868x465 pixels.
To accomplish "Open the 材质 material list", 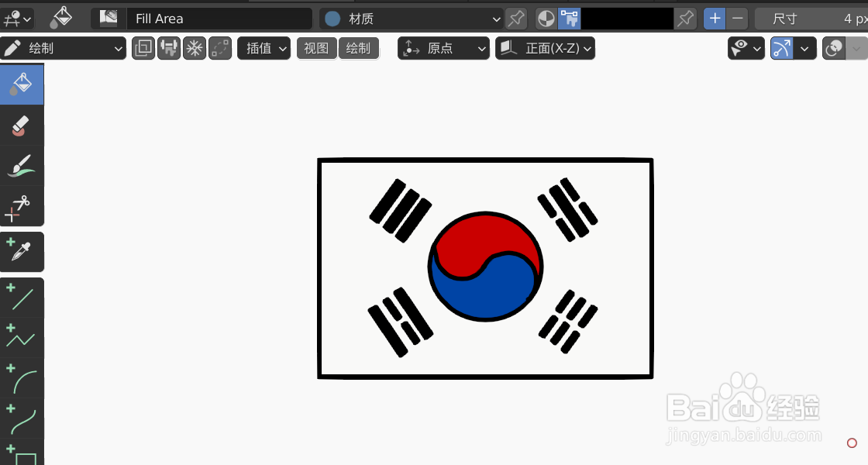I will pyautogui.click(x=411, y=18).
